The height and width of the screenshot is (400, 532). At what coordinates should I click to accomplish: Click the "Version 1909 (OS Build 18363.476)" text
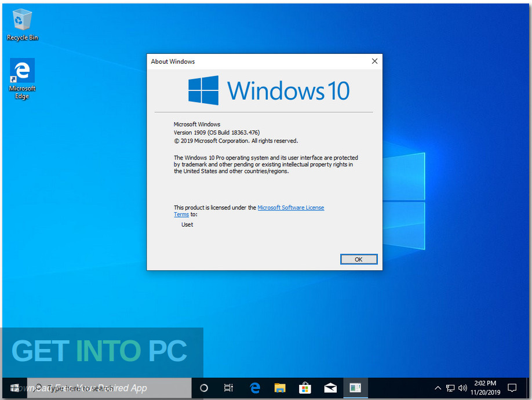tap(217, 132)
